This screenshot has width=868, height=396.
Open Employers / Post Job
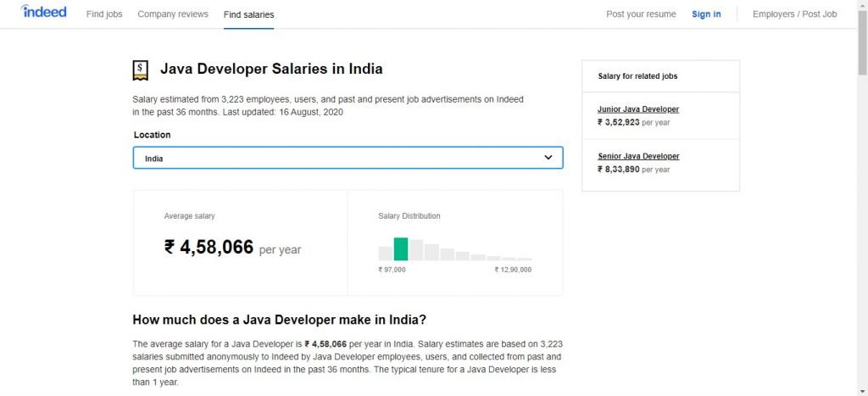794,14
